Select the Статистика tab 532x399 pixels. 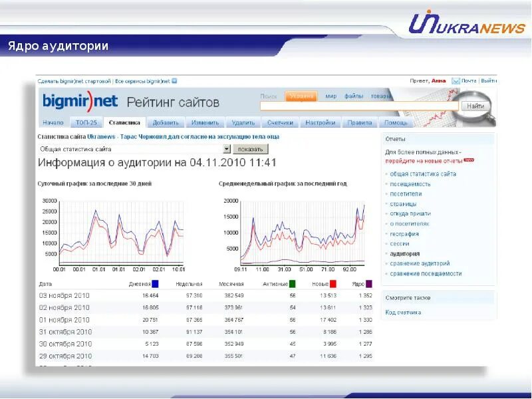(x=124, y=122)
